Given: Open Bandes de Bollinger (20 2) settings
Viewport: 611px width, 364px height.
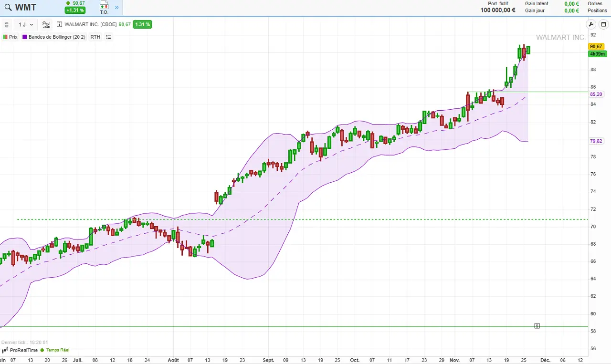Looking at the screenshot, I should [x=54, y=37].
